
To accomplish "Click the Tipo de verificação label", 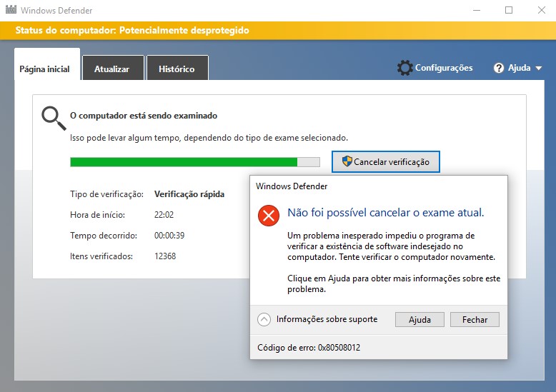I will click(x=106, y=194).
